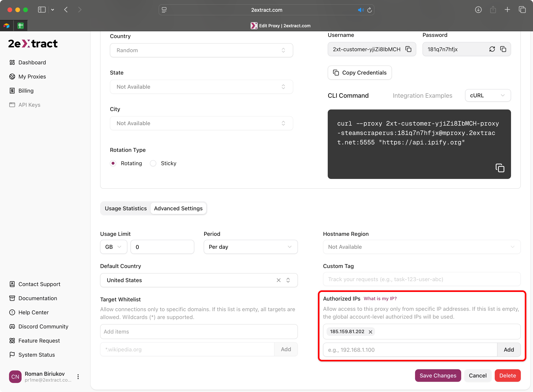Select the Rotating rotation type
533x392 pixels.
point(113,163)
